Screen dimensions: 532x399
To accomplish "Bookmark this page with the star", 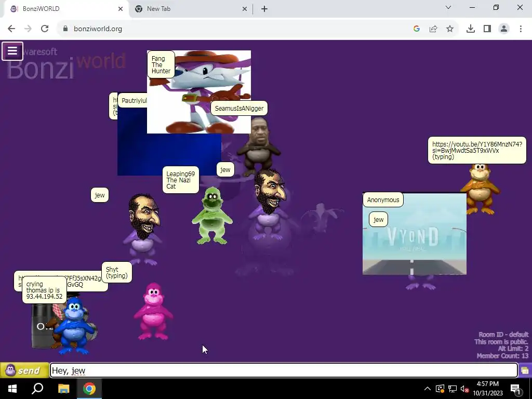I will [450, 29].
